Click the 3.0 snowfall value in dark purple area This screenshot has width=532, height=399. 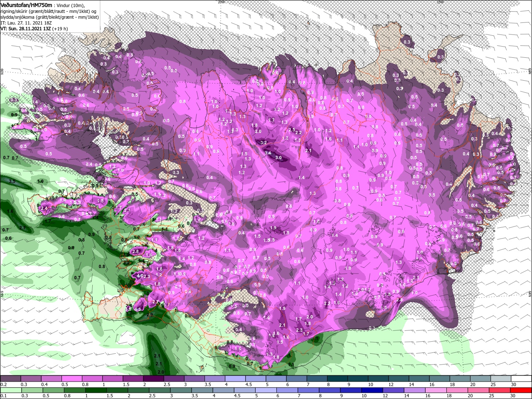point(278,158)
